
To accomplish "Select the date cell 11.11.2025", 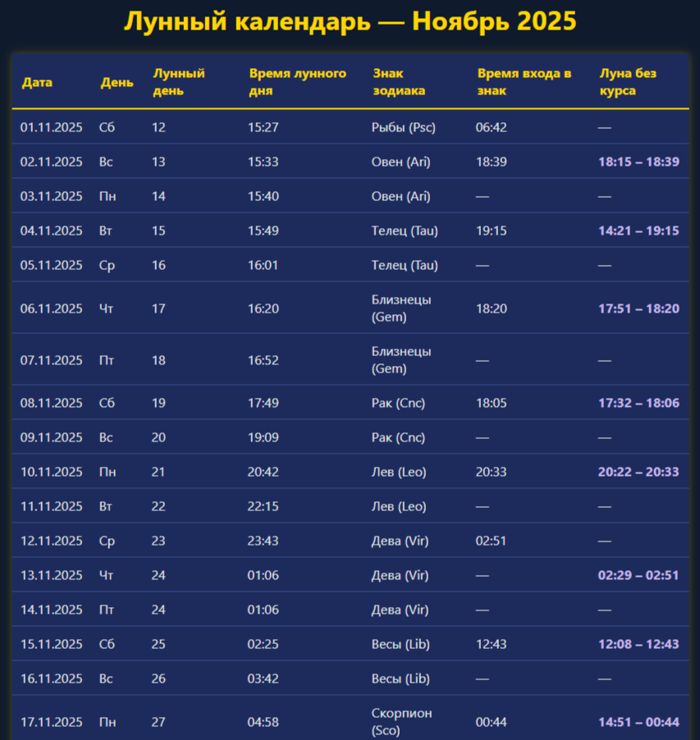I will coord(52,506).
